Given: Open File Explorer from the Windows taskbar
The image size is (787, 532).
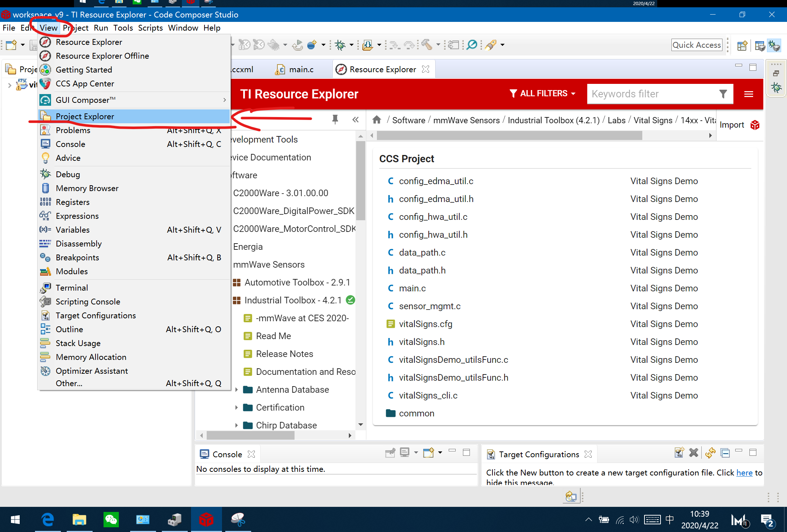Looking at the screenshot, I should tap(79, 519).
